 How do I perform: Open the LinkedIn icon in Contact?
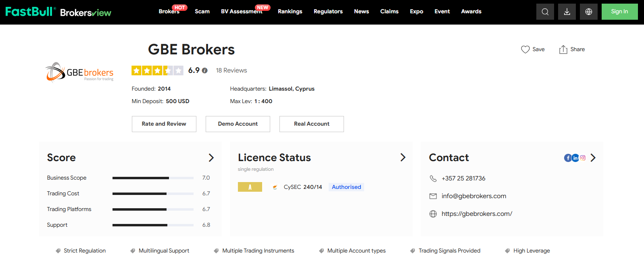pos(575,158)
